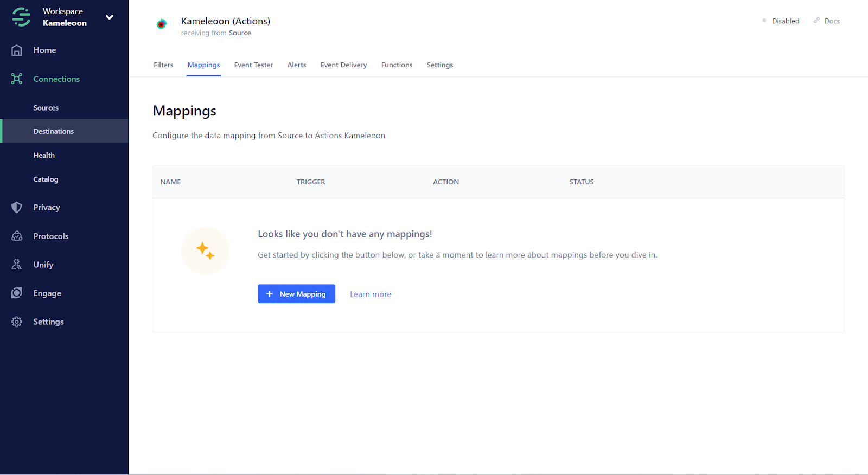This screenshot has width=868, height=475.
Task: Open the Alerts tab
Action: 297,65
